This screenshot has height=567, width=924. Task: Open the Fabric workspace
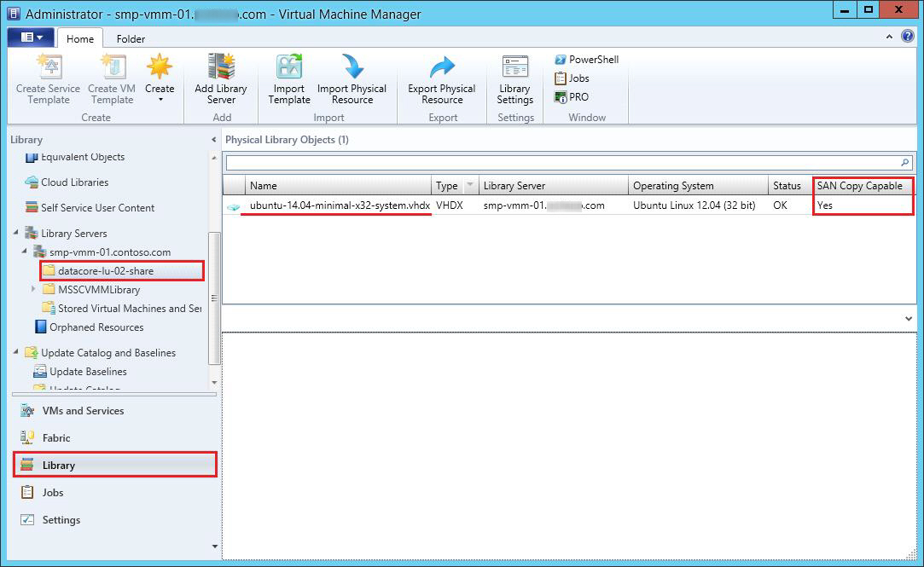(x=56, y=438)
